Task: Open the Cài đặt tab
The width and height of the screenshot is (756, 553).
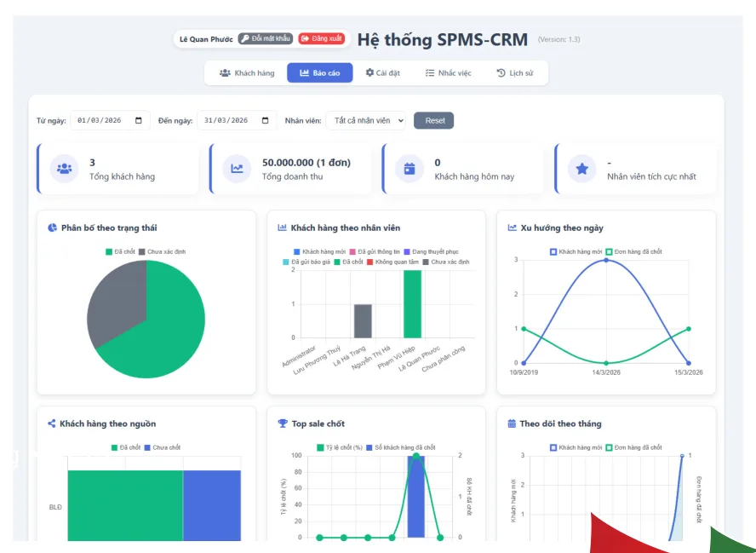Action: click(x=383, y=73)
